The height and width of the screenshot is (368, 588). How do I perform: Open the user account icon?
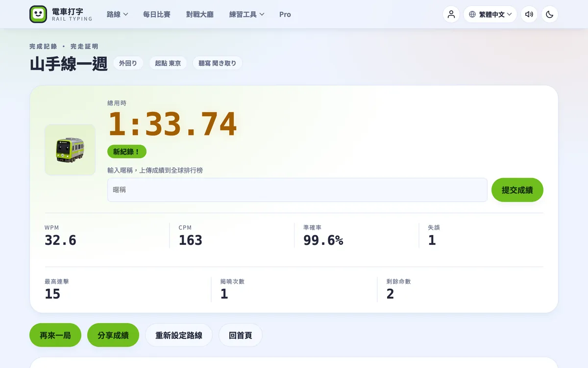(451, 14)
